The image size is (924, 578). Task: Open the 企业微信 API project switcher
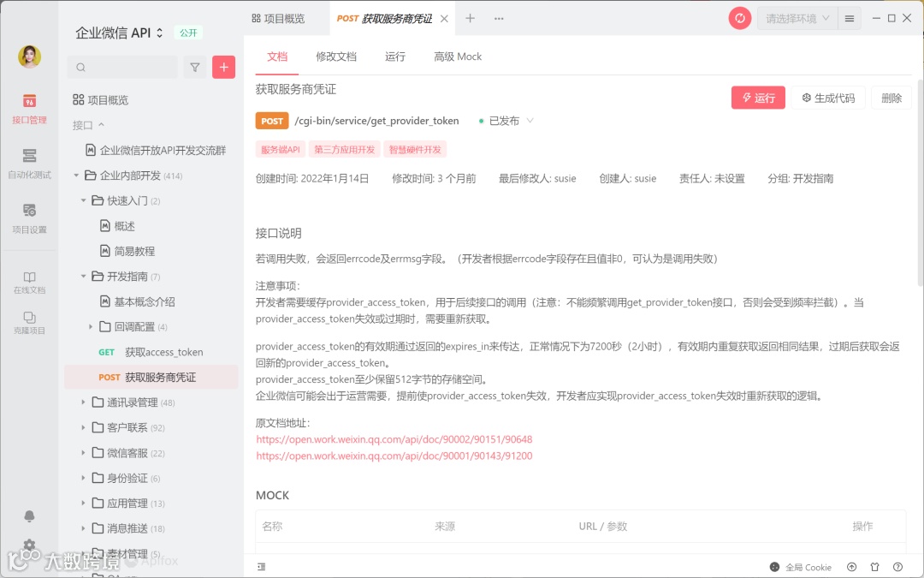pos(119,33)
